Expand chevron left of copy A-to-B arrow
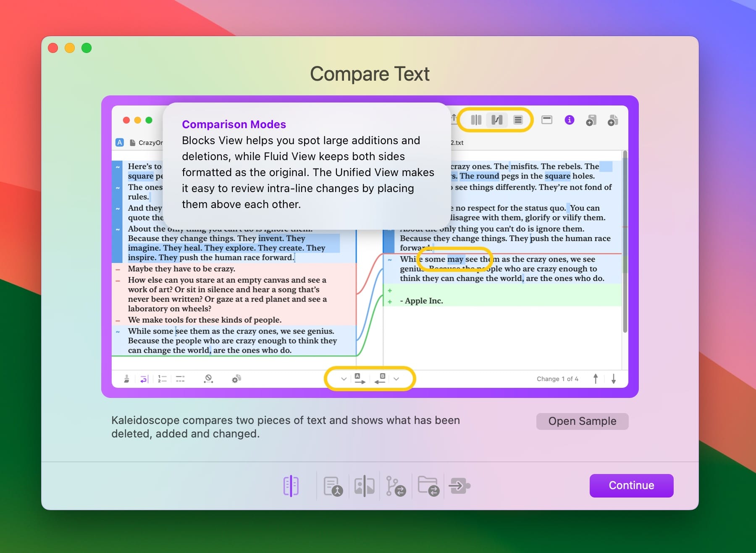This screenshot has width=756, height=553. [344, 379]
